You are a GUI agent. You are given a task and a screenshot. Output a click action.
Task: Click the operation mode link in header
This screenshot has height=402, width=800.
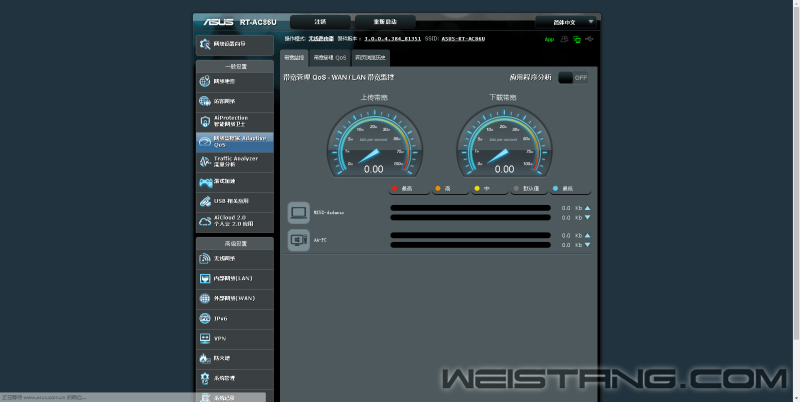(321, 39)
